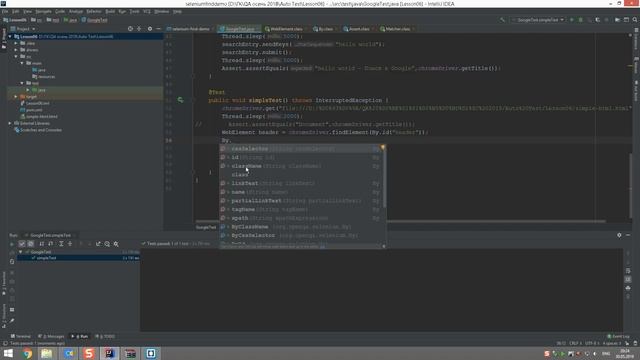Viewport: 640px width, 360px height.
Task: Click the scroll-from-source target icon in Project panel
Action: 130,29
